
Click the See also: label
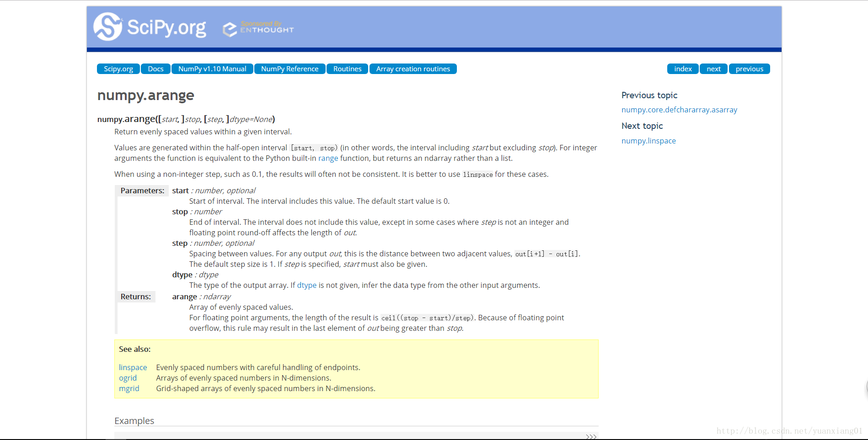[x=134, y=349]
